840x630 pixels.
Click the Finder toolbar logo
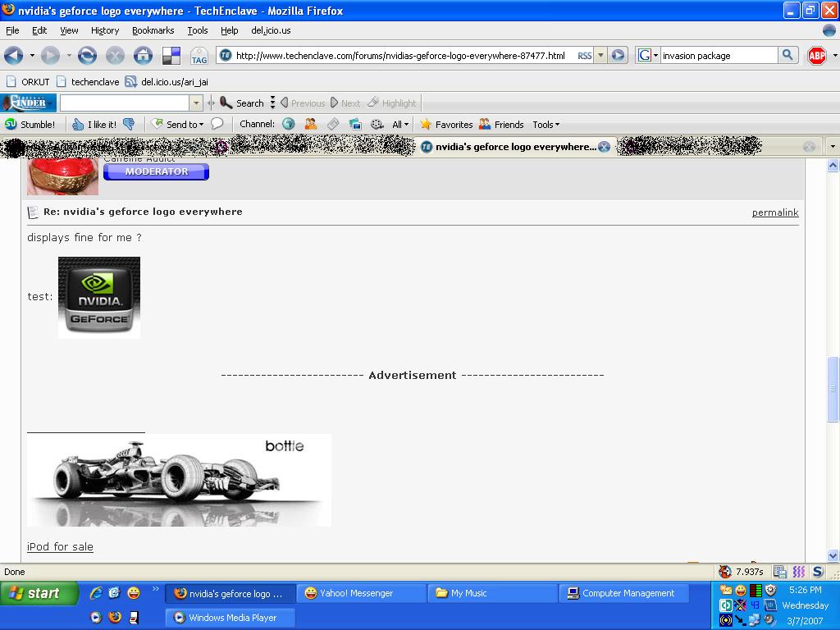tap(29, 103)
